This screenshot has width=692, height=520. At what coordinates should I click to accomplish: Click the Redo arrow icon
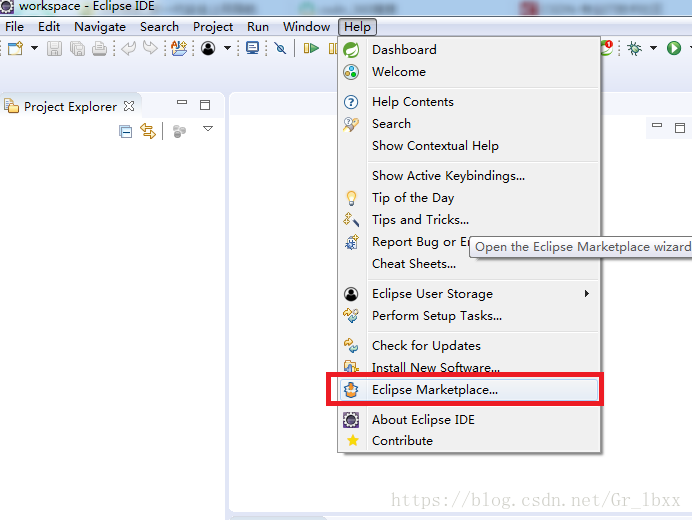(x=150, y=48)
